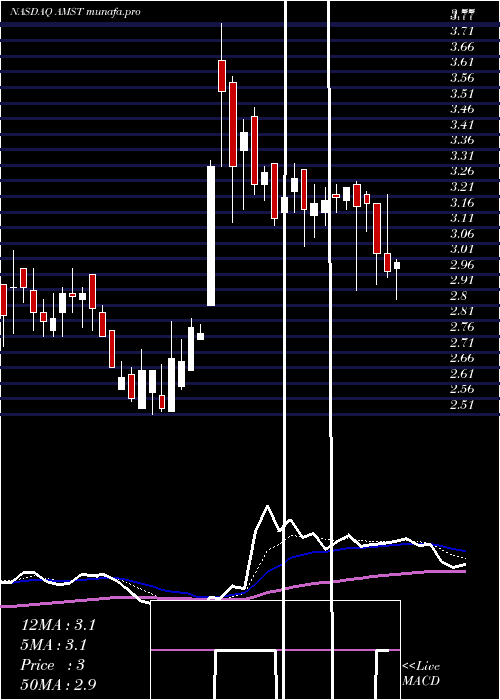
Task: Click the 3.66 price axis label
Action: [462, 47]
